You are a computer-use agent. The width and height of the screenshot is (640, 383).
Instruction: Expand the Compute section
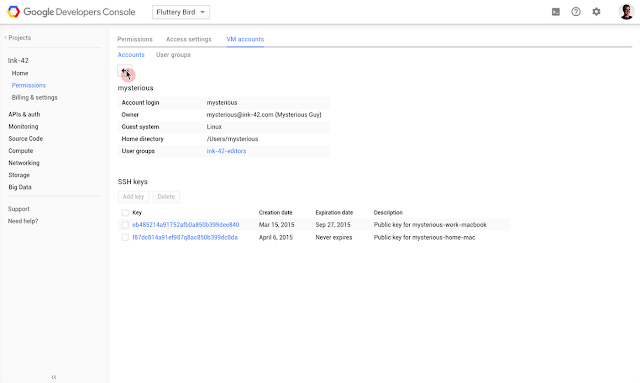21,151
